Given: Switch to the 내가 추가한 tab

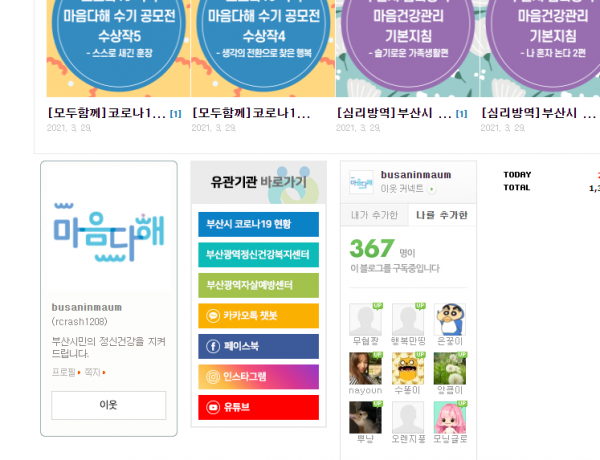Looking at the screenshot, I should click(374, 215).
